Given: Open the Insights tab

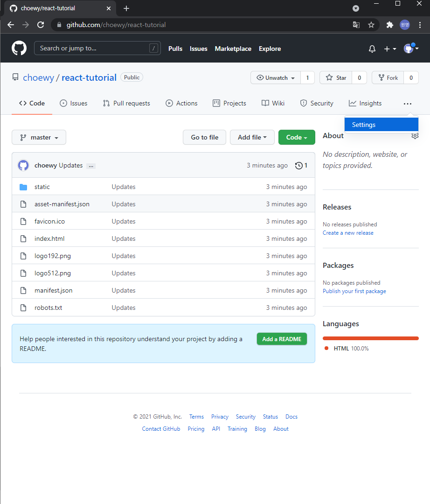Looking at the screenshot, I should point(365,103).
